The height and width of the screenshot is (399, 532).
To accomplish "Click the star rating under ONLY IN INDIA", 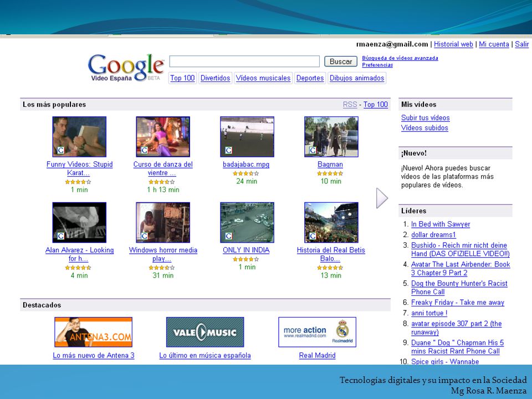I will tap(246, 259).
